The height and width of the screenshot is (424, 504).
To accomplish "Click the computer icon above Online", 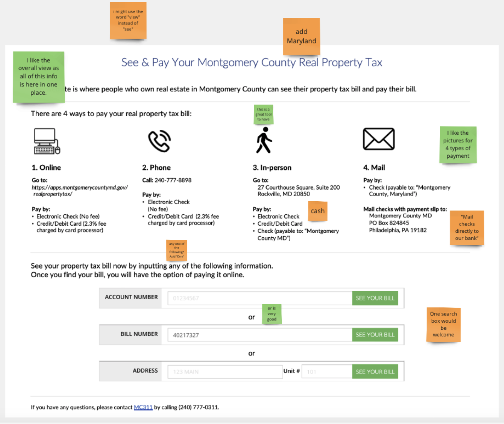I will 47,141.
